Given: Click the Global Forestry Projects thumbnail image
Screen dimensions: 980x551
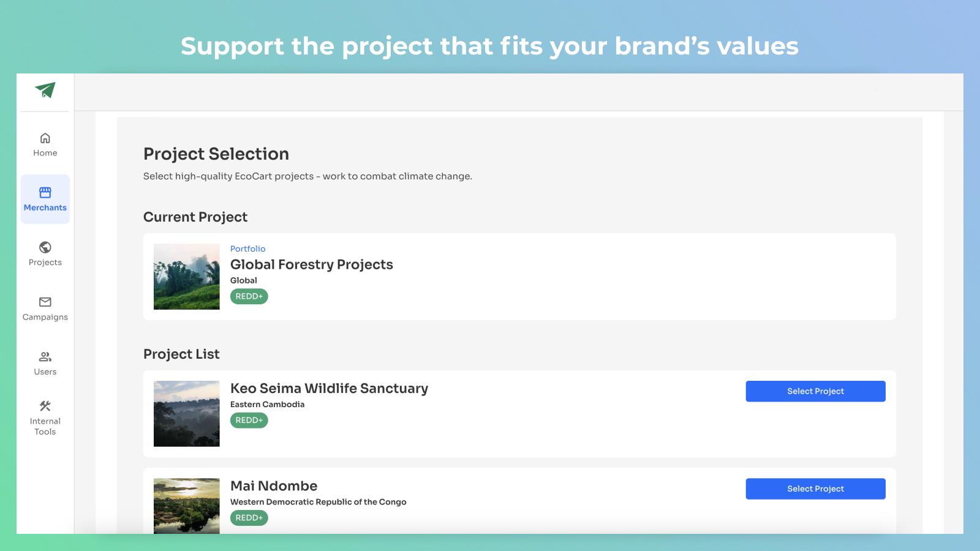Looking at the screenshot, I should tap(187, 277).
